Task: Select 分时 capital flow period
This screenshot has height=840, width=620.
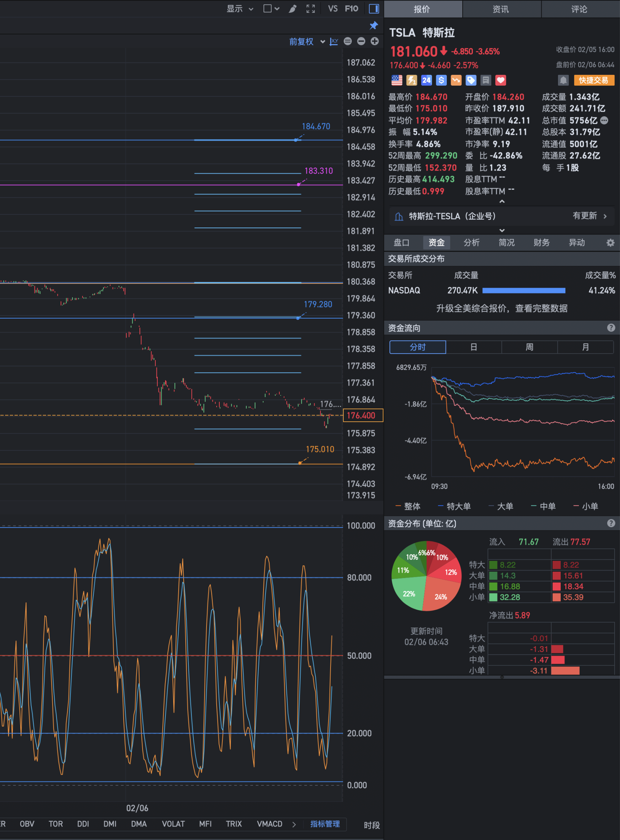Action: pos(417,347)
